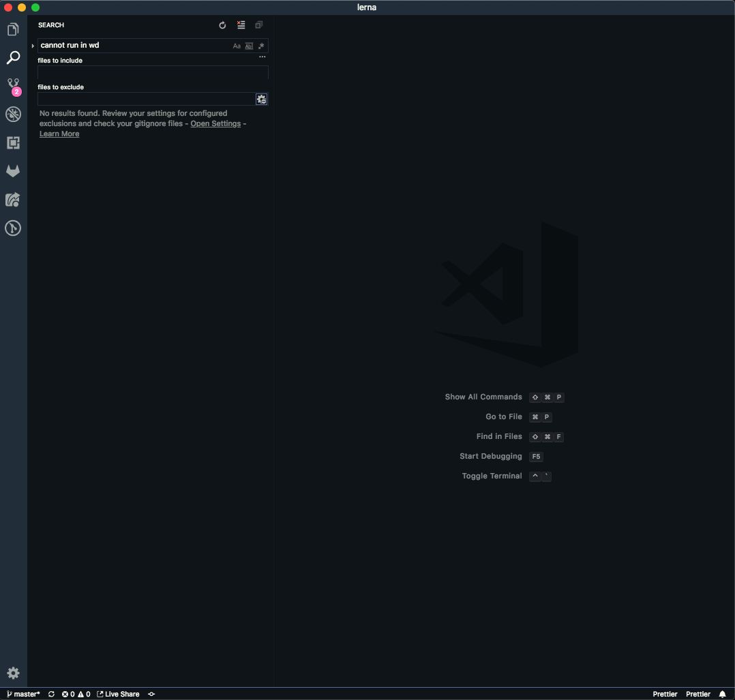Image resolution: width=735 pixels, height=700 pixels.
Task: Click the Start Debugging shortcut text
Action: 491,456
